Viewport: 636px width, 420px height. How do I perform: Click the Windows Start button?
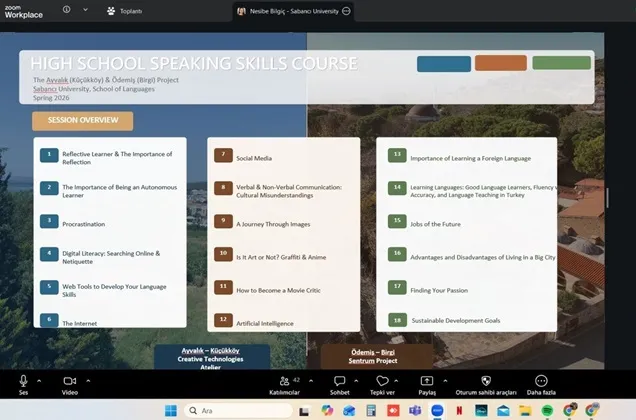(169, 410)
